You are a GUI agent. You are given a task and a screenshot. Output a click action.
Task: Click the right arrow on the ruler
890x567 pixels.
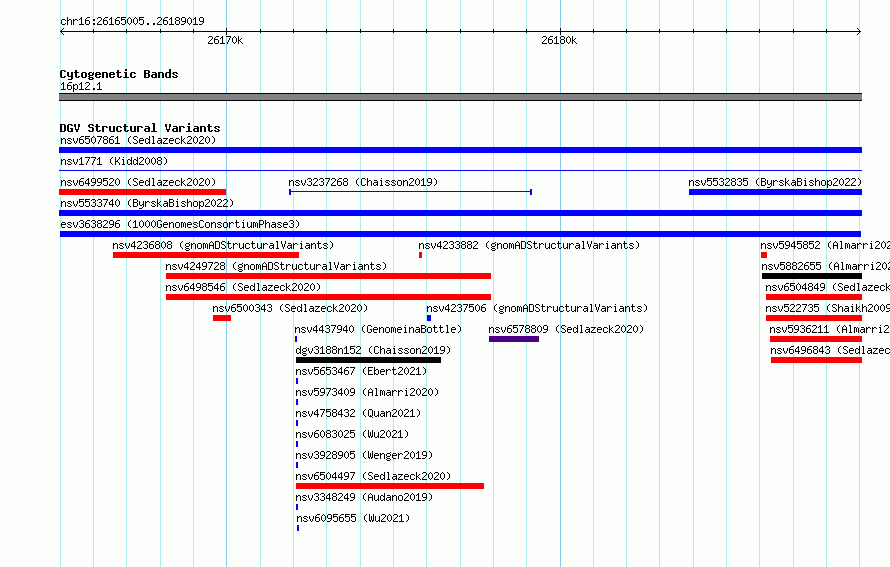tap(859, 31)
